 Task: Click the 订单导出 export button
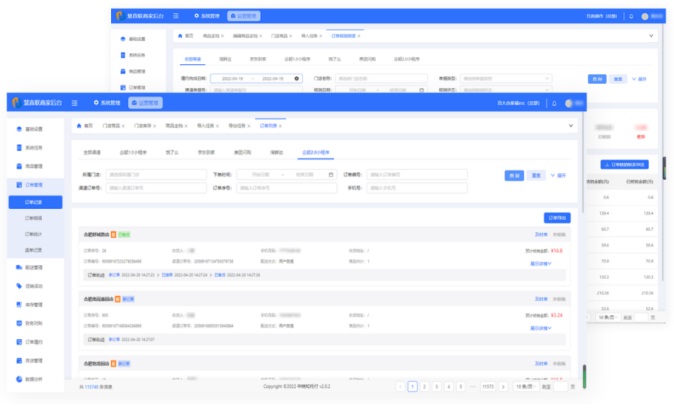coord(557,217)
